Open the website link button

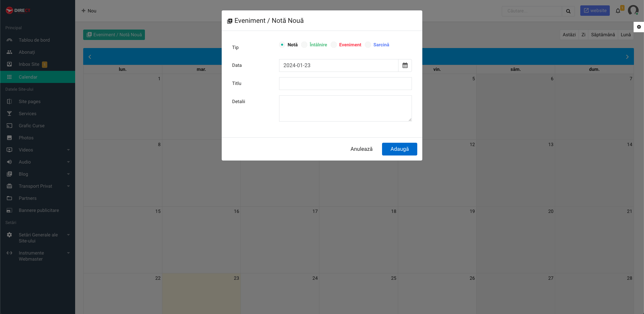pyautogui.click(x=595, y=10)
